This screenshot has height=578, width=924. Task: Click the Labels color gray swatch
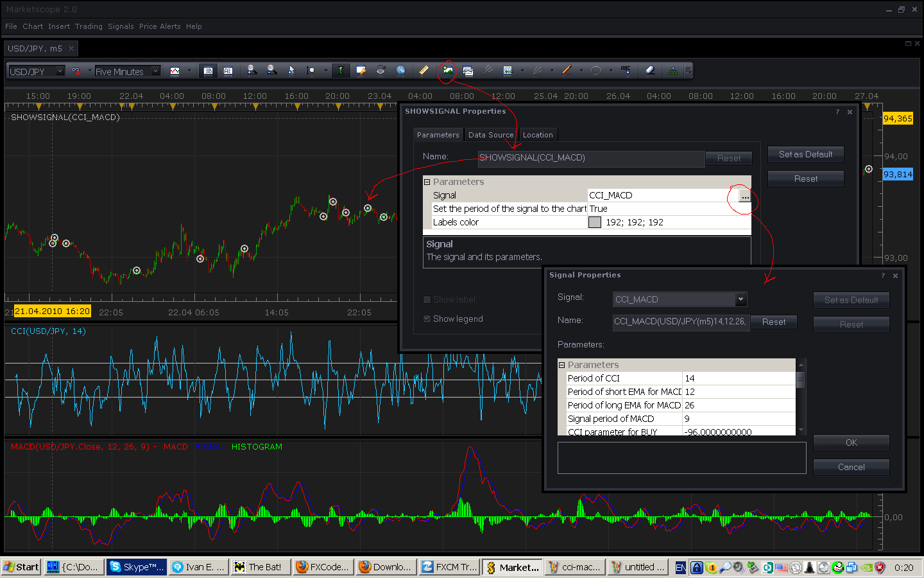pyautogui.click(x=595, y=222)
